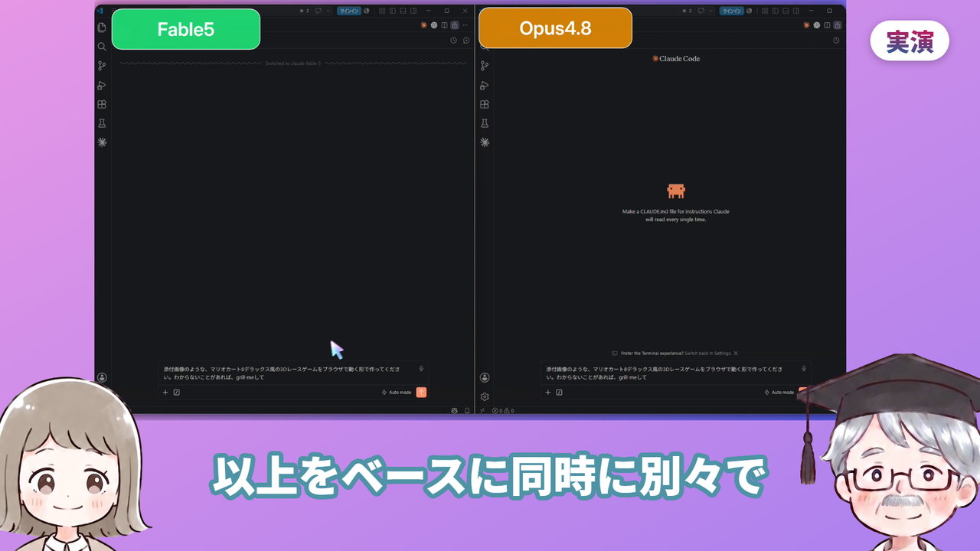Click microphone icon in right prompt box
Image resolution: width=980 pixels, height=551 pixels.
pos(804,369)
